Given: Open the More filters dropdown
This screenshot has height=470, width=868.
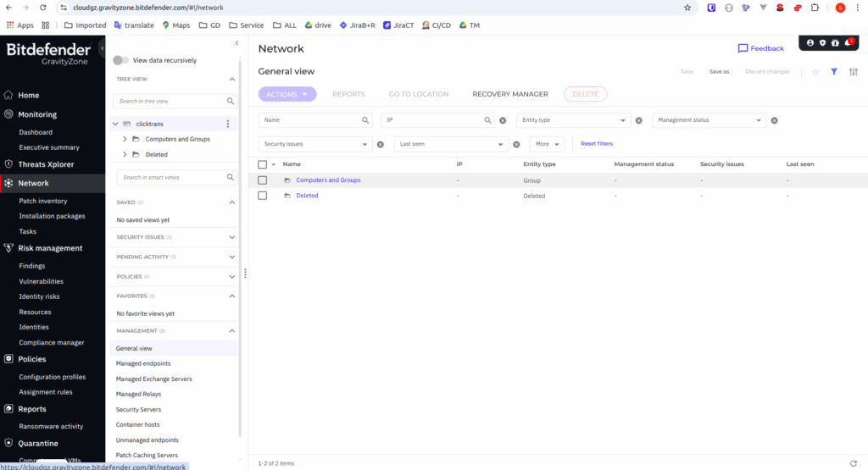Looking at the screenshot, I should pyautogui.click(x=547, y=144).
